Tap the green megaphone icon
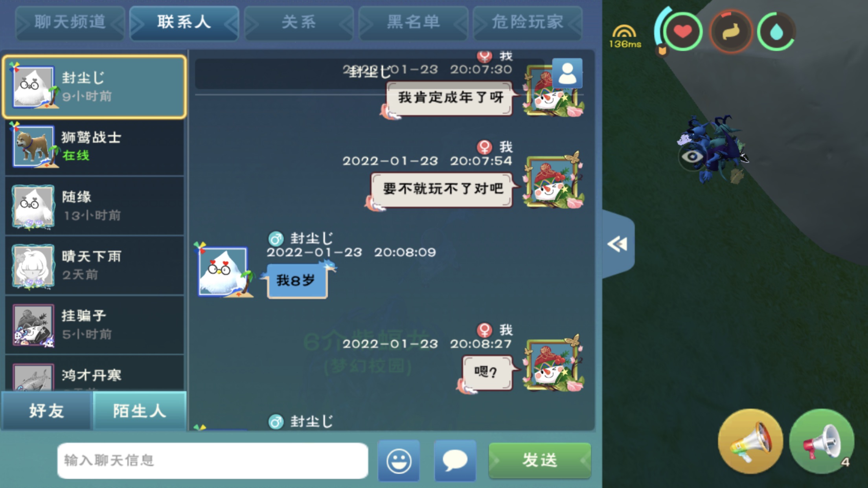The height and width of the screenshot is (488, 868). pos(822,441)
